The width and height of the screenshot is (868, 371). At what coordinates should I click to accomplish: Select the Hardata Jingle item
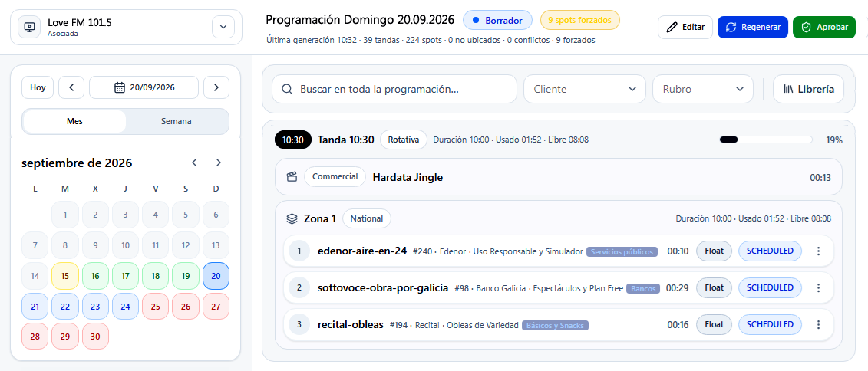coord(559,177)
